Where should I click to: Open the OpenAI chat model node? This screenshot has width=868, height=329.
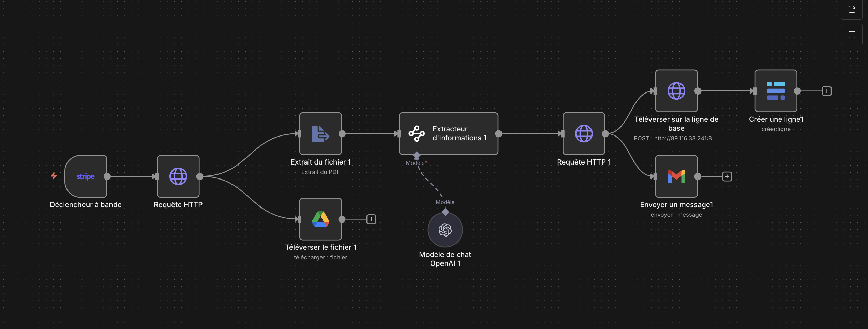tap(445, 230)
